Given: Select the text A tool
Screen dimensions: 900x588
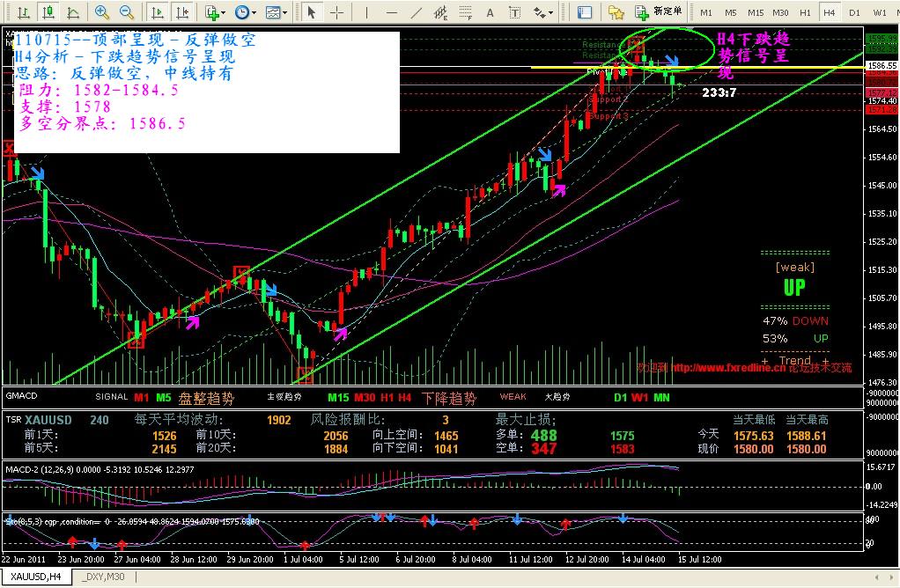Looking at the screenshot, I should click(490, 12).
